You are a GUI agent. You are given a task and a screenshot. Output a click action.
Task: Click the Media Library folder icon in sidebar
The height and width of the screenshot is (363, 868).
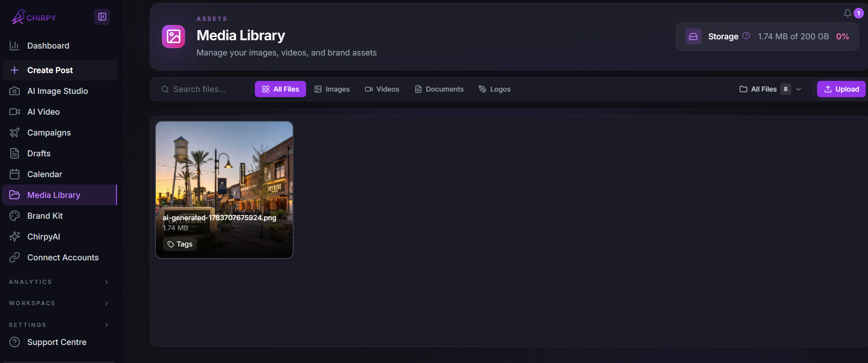coord(15,195)
